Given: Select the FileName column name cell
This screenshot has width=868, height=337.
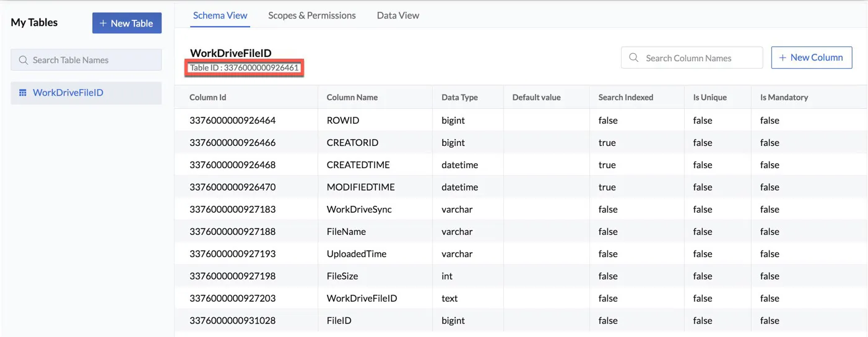Looking at the screenshot, I should [346, 232].
